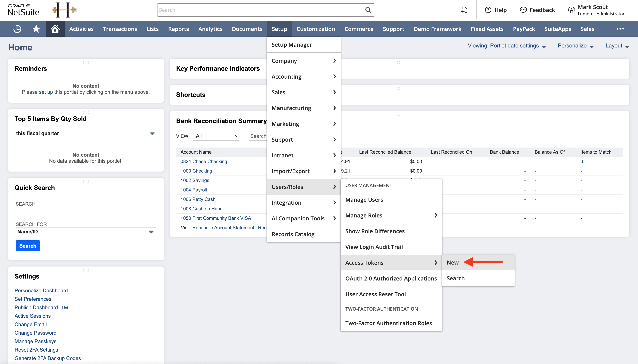Click the Change Password settings link
Viewport: 638px width, 364px height.
(35, 333)
